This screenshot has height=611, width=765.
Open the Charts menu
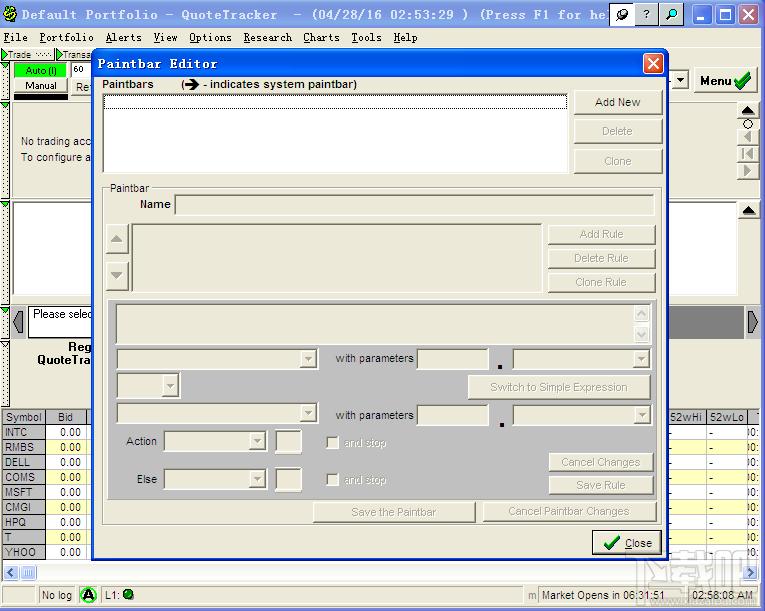pos(321,38)
